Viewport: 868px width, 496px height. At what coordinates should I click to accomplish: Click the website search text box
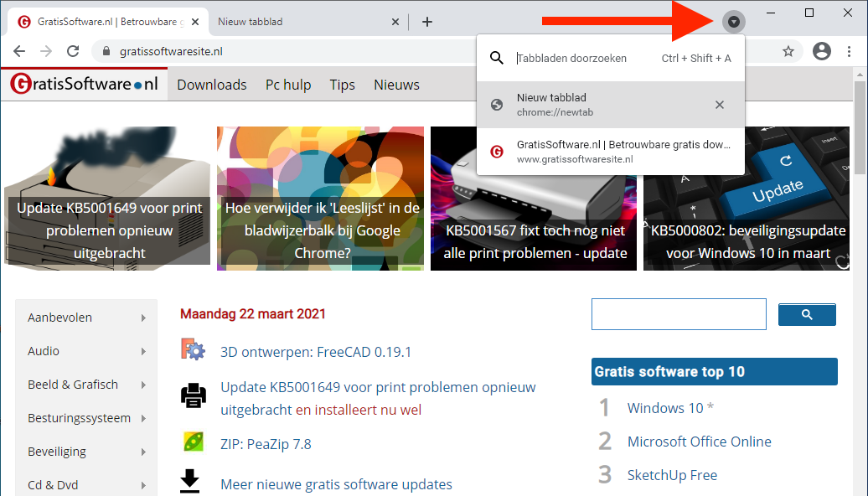coord(679,314)
